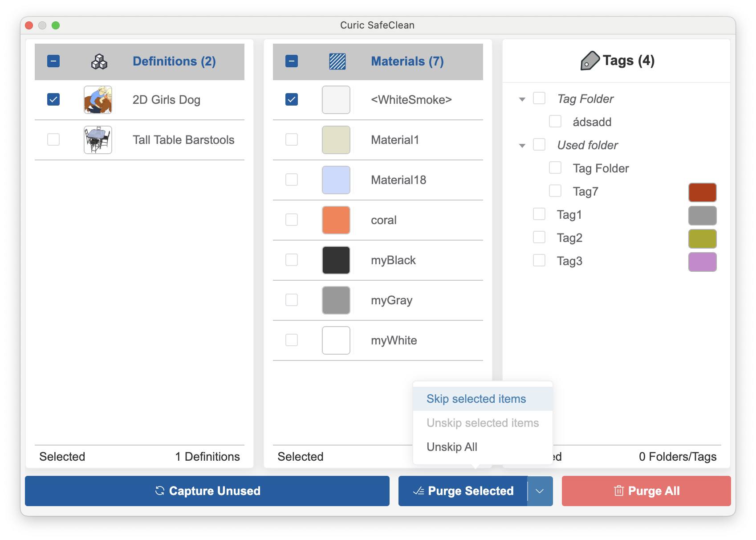Check the Material18 checkbox
Screen dimensions: 756x540
click(x=292, y=180)
